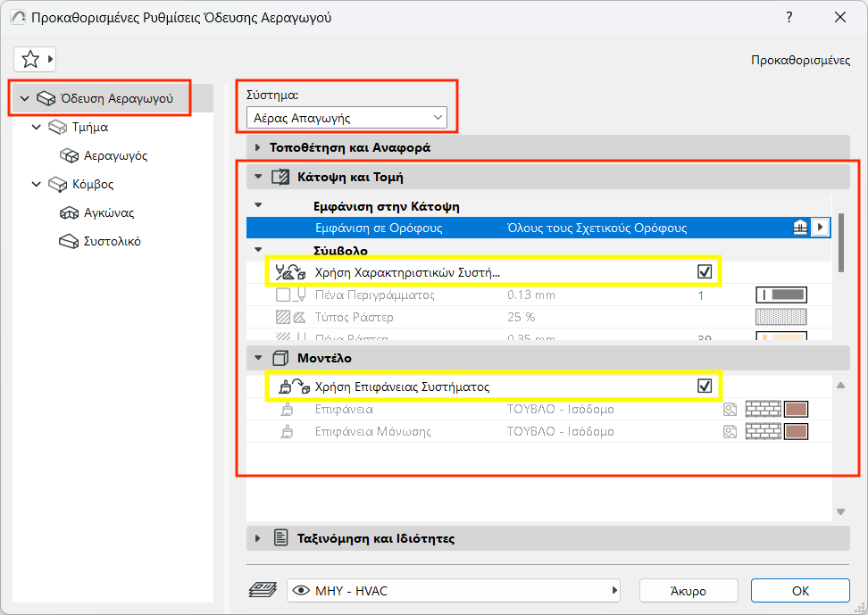Click the 0.13 mm pen width value
The height and width of the screenshot is (615, 868).
[x=530, y=295]
